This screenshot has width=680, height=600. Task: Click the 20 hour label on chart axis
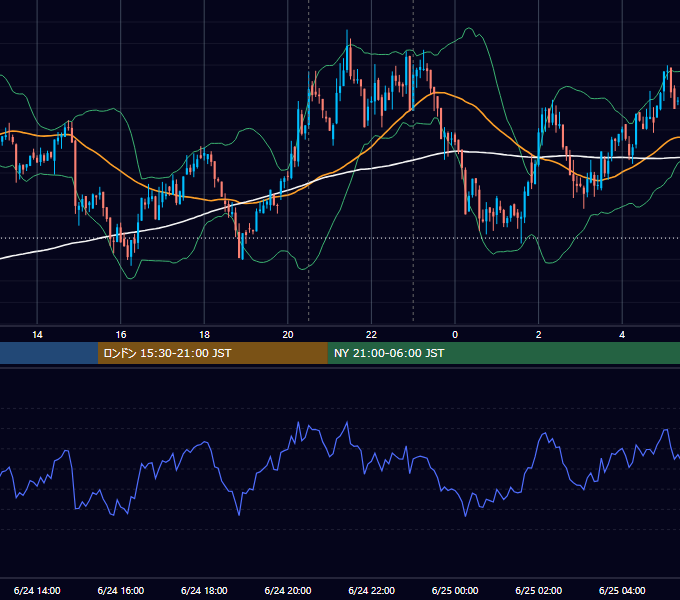click(288, 335)
